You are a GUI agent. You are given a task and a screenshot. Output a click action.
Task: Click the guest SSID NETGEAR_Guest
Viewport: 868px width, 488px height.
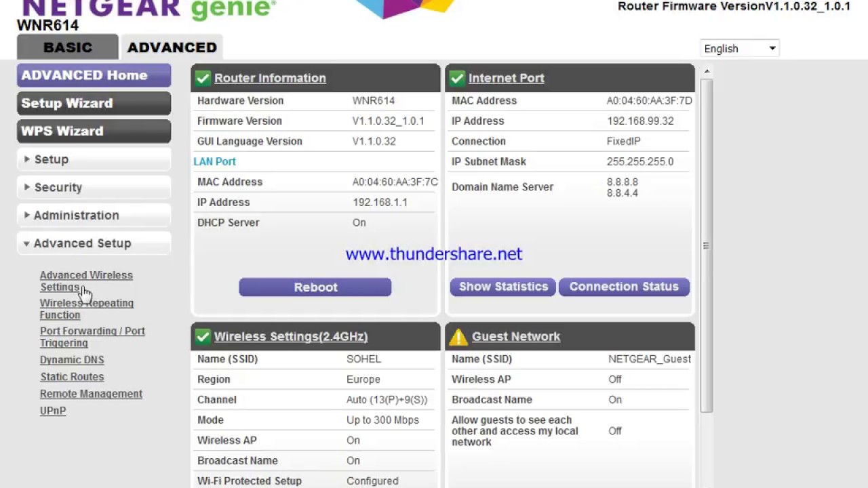click(x=650, y=359)
